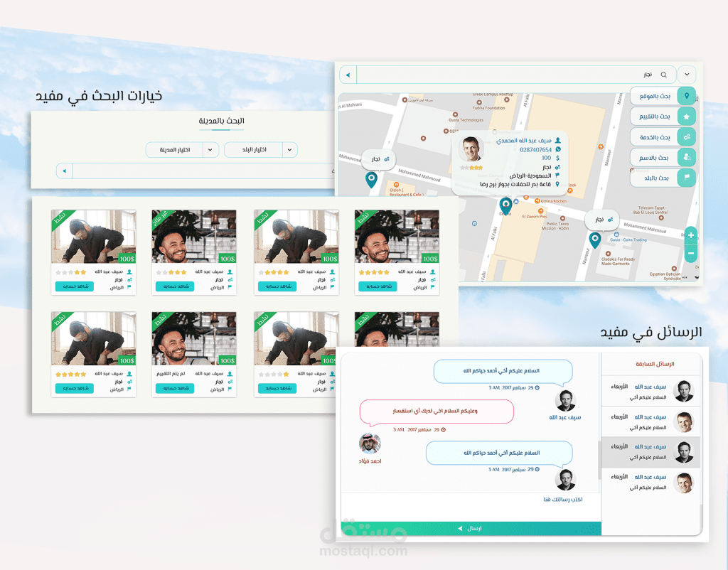The width and height of the screenshot is (728, 570).
Task: Open the اختيار المدينة dropdown
Action: point(182,150)
